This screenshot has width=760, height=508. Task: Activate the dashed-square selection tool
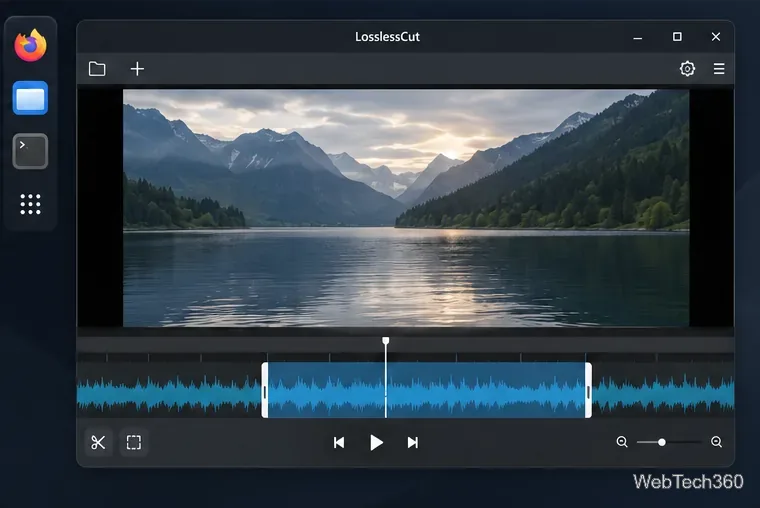[134, 442]
